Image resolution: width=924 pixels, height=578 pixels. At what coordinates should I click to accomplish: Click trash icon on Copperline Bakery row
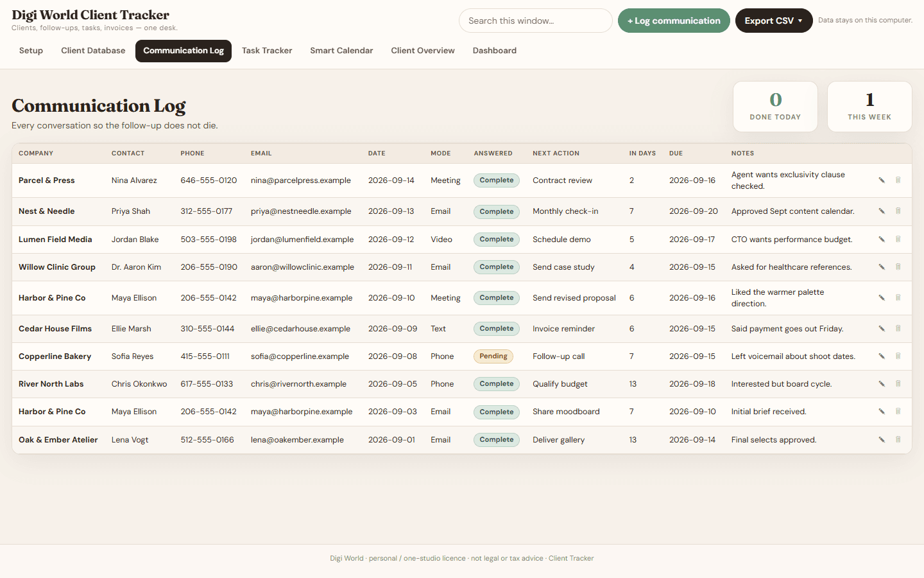pos(898,356)
